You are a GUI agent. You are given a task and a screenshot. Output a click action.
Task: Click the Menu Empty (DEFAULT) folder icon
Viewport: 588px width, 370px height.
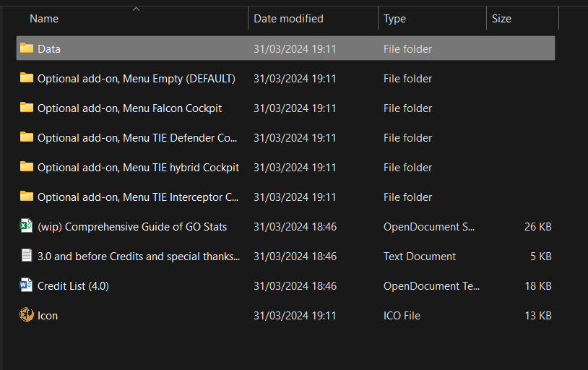tap(27, 78)
